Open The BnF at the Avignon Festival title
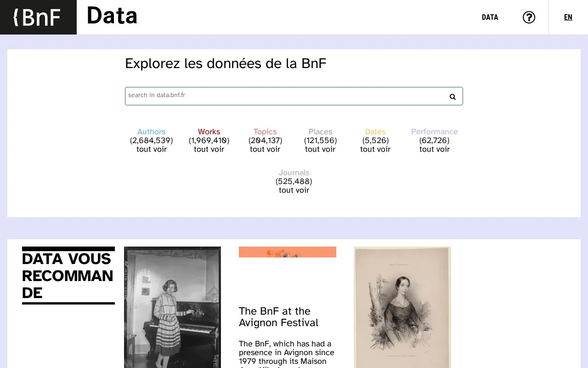Screen dimensions: 588x368 (x=278, y=317)
